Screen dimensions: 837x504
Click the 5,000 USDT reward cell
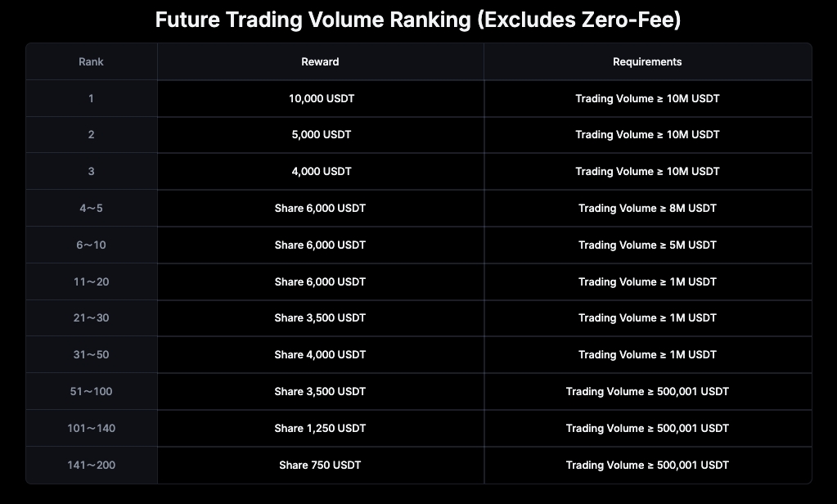tap(320, 134)
